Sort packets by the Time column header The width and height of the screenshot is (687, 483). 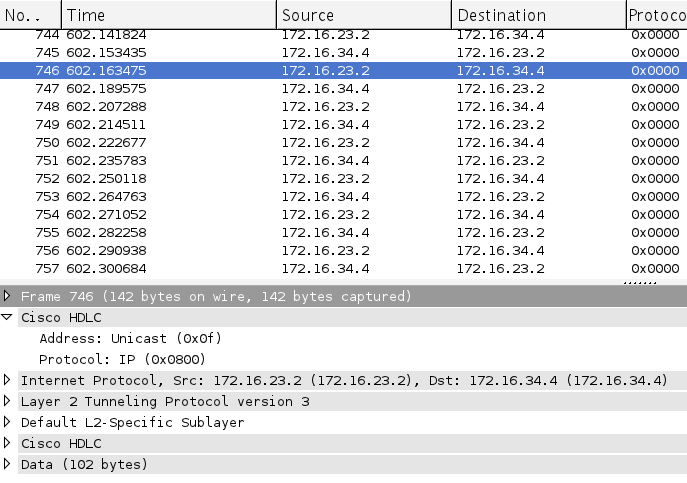(168, 15)
